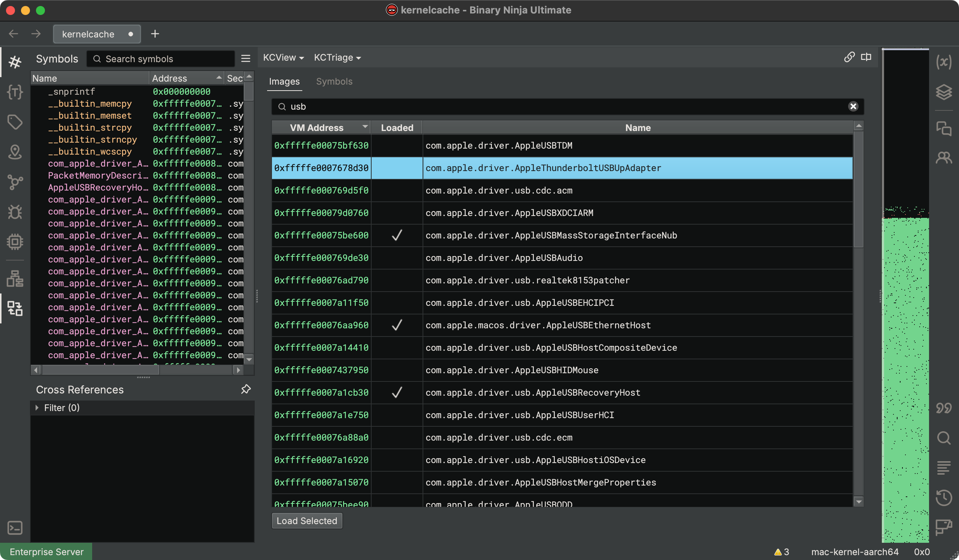Select com.apple.driver.AppleThunderboltUSBUpAdapter row

(562, 168)
